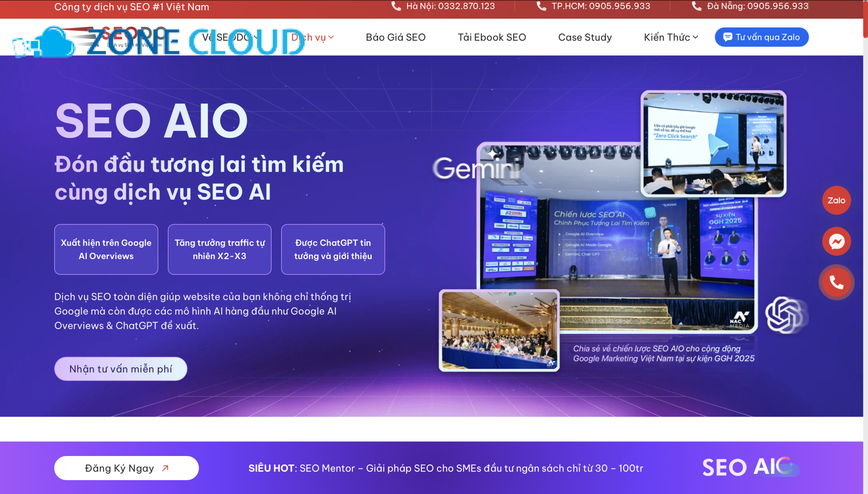This screenshot has height=494, width=868.
Task: Expand the Về SEODO dropdown menu
Action: (x=230, y=37)
